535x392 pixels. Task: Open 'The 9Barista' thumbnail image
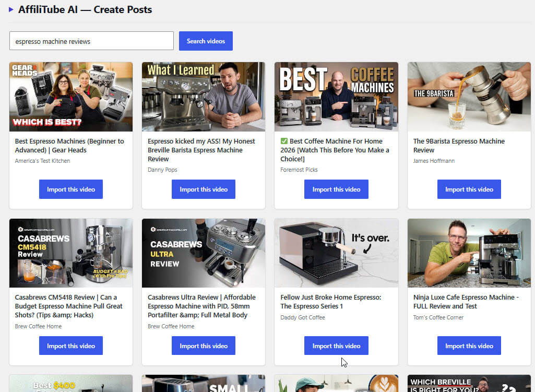click(469, 97)
